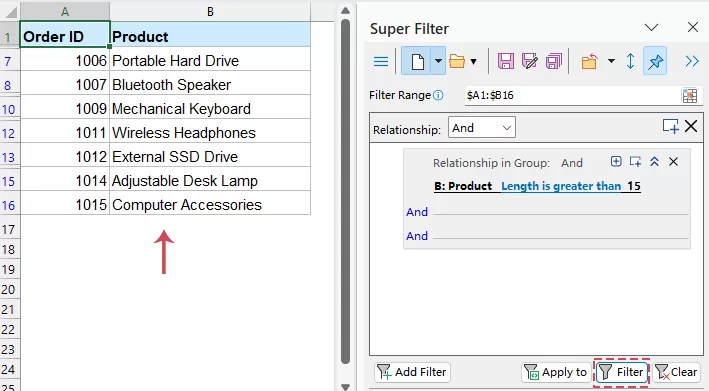Select the Product header cell
Image resolution: width=709 pixels, height=391 pixels.
coord(210,34)
